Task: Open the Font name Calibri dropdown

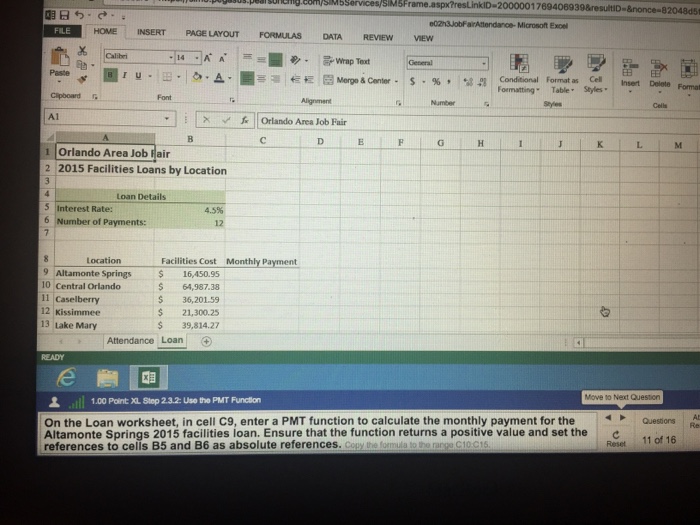Action: (171, 57)
